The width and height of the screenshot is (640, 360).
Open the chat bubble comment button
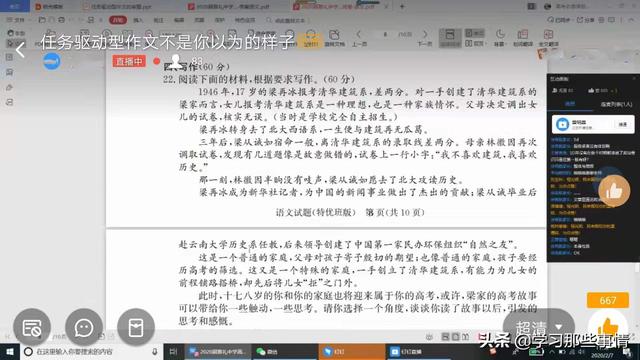coord(84,327)
